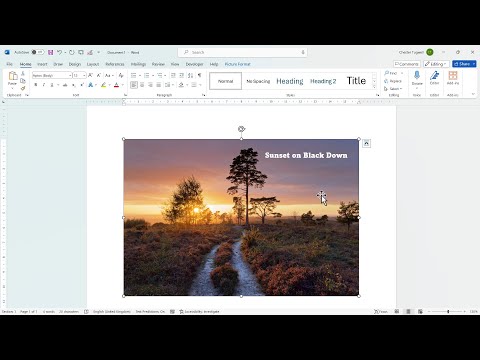Screen dimensions: 480x360
Task: Open the File tab
Action: click(x=9, y=64)
